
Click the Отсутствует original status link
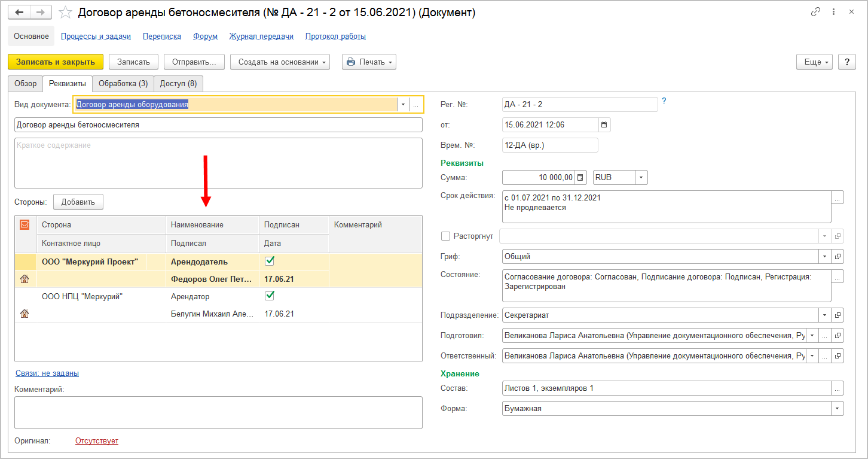pos(97,441)
